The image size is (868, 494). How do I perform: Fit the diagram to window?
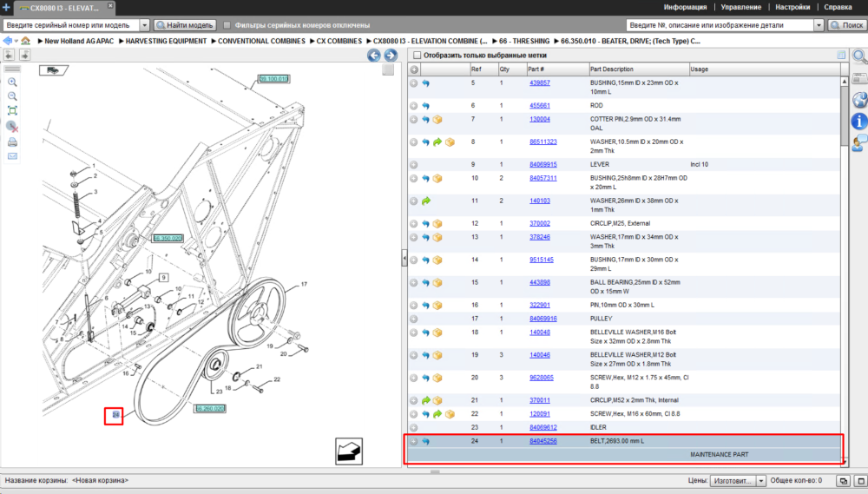(12, 111)
